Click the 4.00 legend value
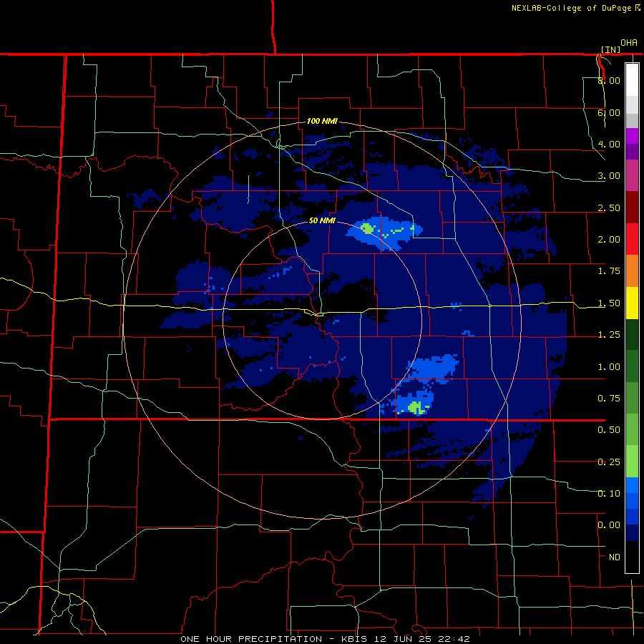This screenshot has height=644, width=644. click(609, 144)
